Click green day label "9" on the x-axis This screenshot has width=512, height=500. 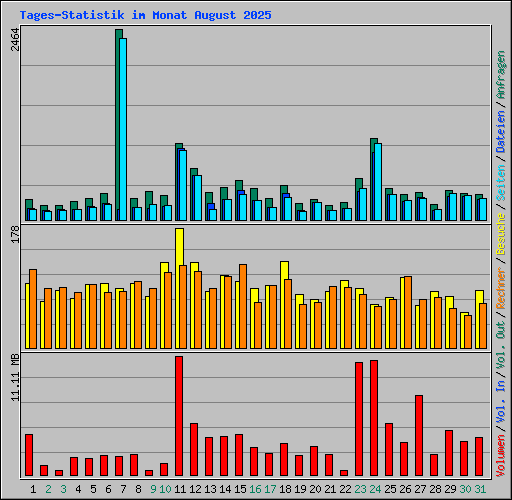point(153,489)
